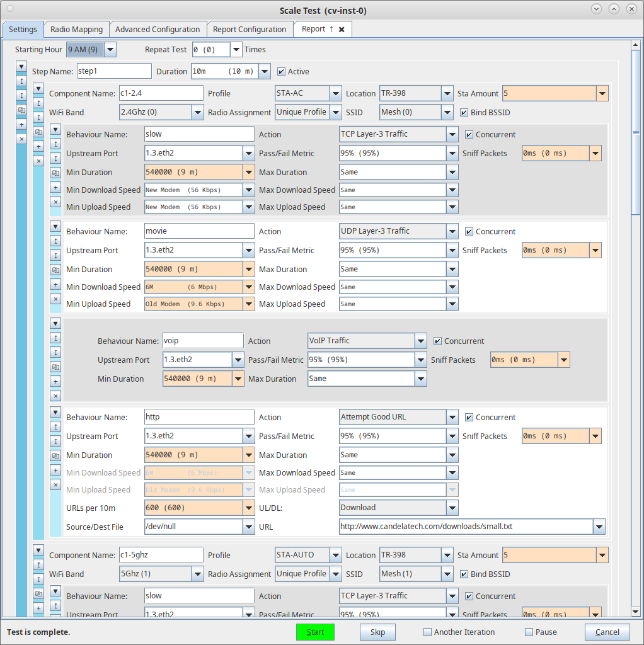The width and height of the screenshot is (644, 645).
Task: Click move-up arrow for step1
Action: tap(21, 81)
